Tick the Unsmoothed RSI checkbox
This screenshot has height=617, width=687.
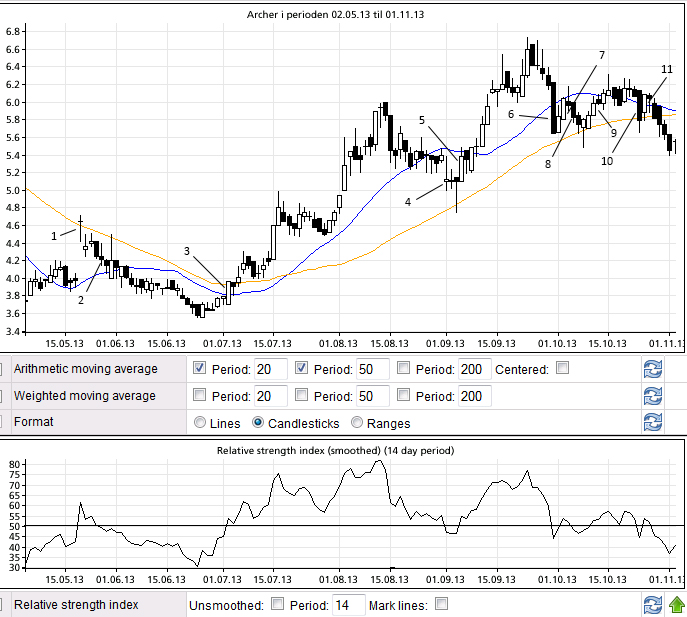[x=275, y=605]
